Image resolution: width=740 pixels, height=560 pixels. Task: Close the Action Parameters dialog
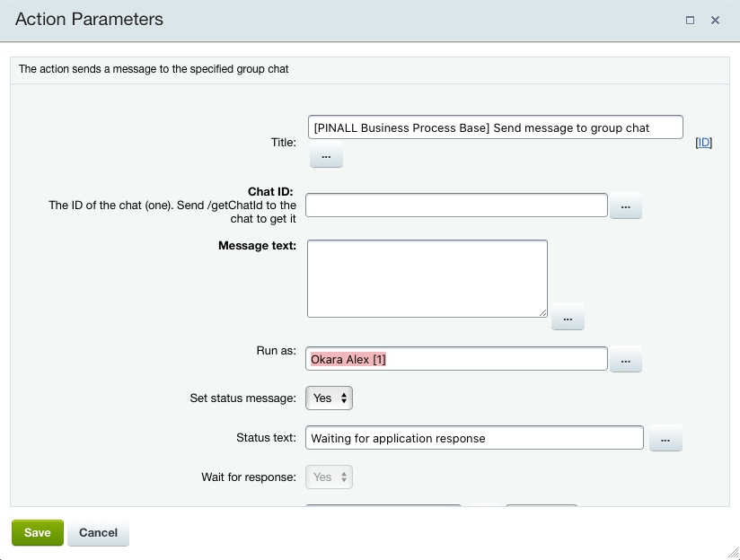[716, 20]
